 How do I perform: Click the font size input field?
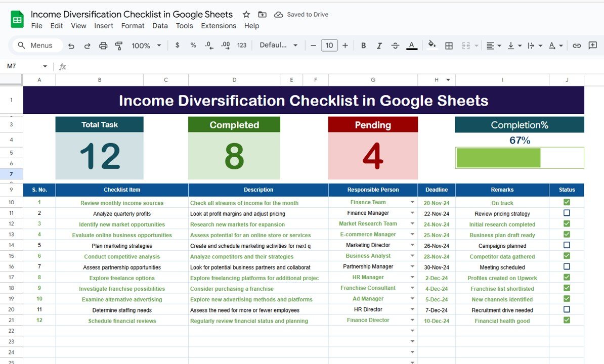(x=329, y=45)
